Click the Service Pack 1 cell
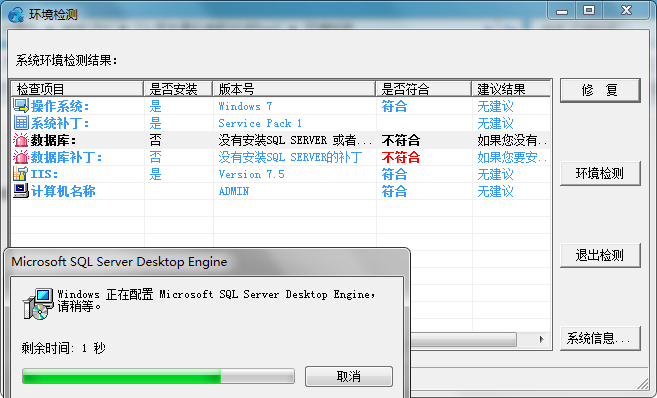Image resolution: width=657 pixels, height=398 pixels. pos(260,123)
